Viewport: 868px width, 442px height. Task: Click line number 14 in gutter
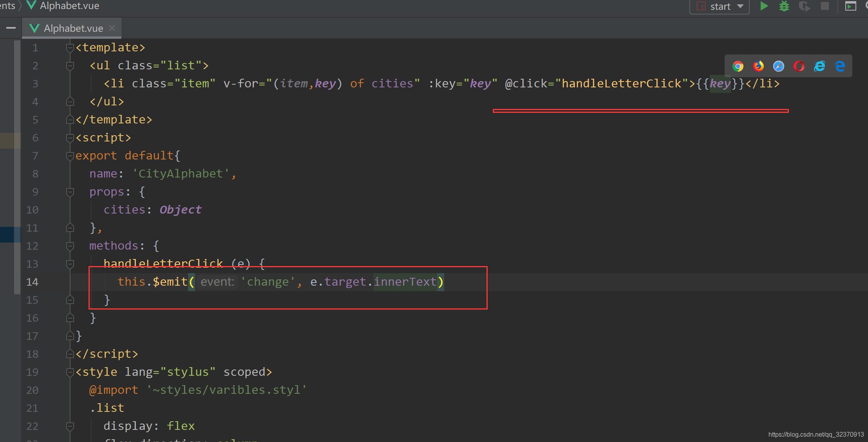click(32, 282)
